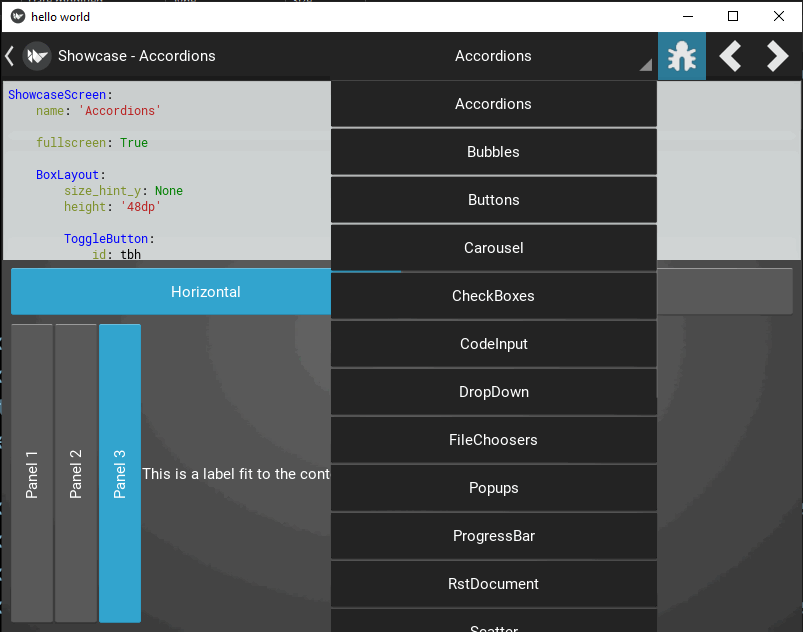
Task: Click the bug icon to toggle source code
Action: (682, 56)
